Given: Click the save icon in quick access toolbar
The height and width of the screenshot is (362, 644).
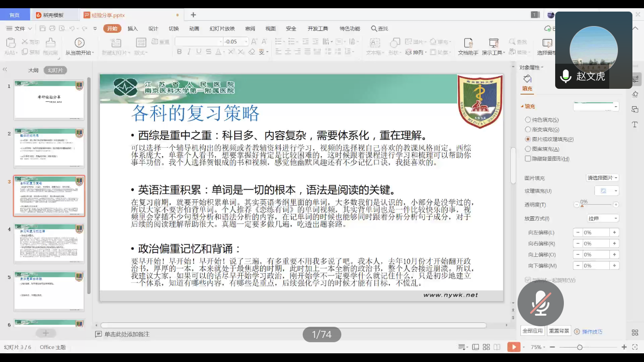Looking at the screenshot, I should tap(42, 28).
